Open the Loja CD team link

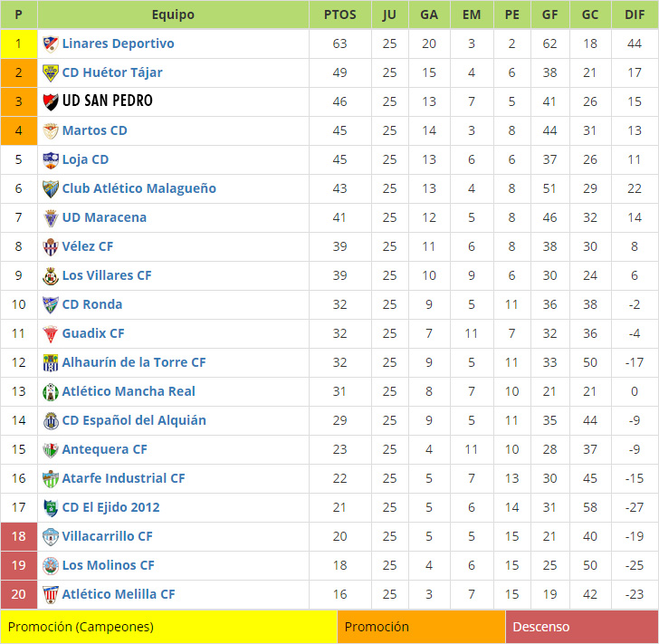click(x=85, y=159)
